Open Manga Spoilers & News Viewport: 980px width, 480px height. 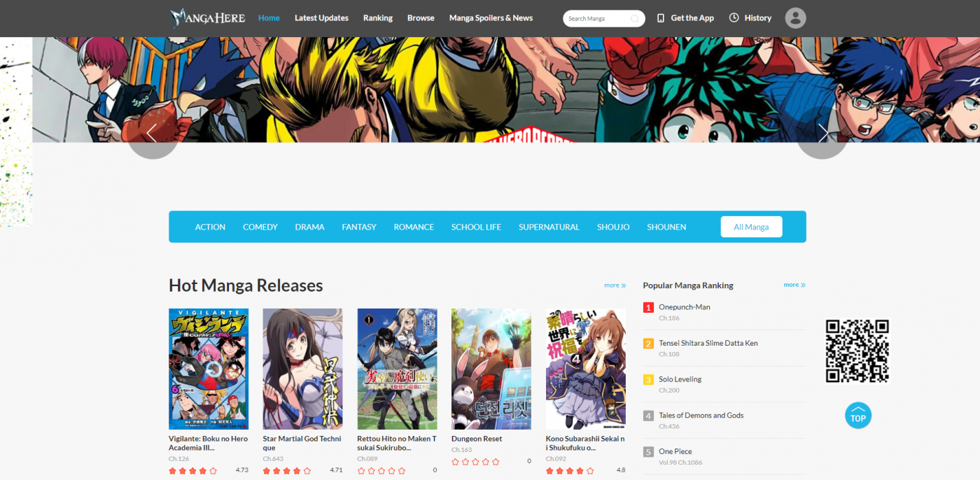point(491,18)
